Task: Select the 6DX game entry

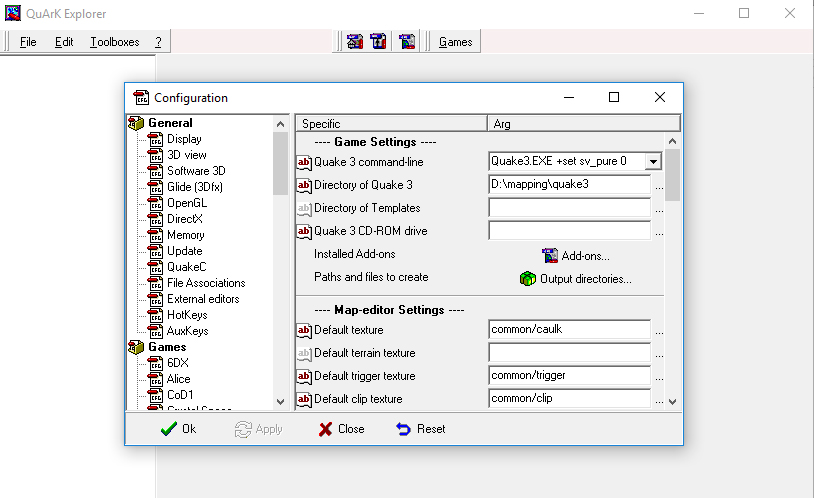Action: [178, 363]
